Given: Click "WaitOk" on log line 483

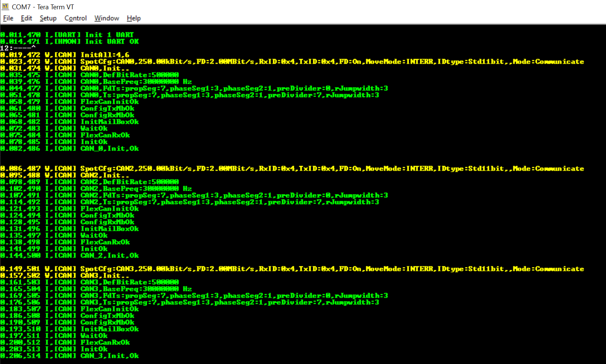Looking at the screenshot, I should point(94,128).
